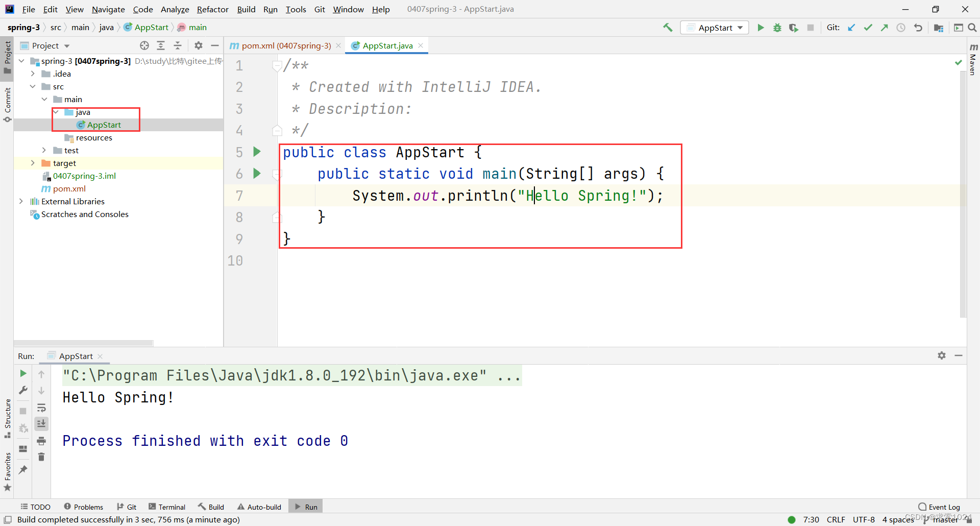980x526 pixels.
Task: Toggle the Favorites side tool window
Action: coord(7,472)
